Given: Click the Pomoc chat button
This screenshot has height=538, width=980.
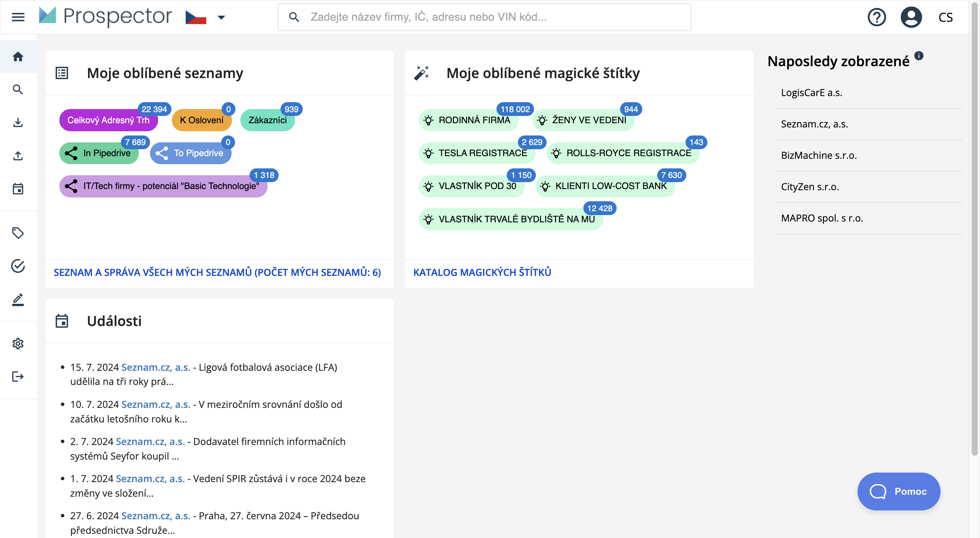Looking at the screenshot, I should tap(898, 491).
